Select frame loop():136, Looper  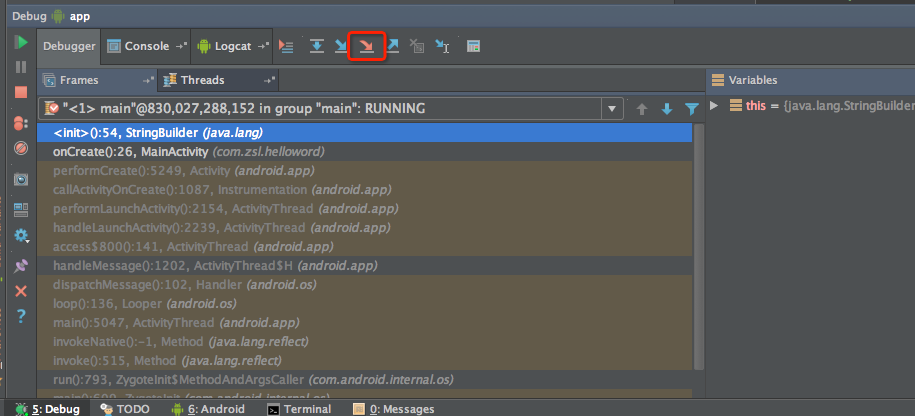pos(365,304)
